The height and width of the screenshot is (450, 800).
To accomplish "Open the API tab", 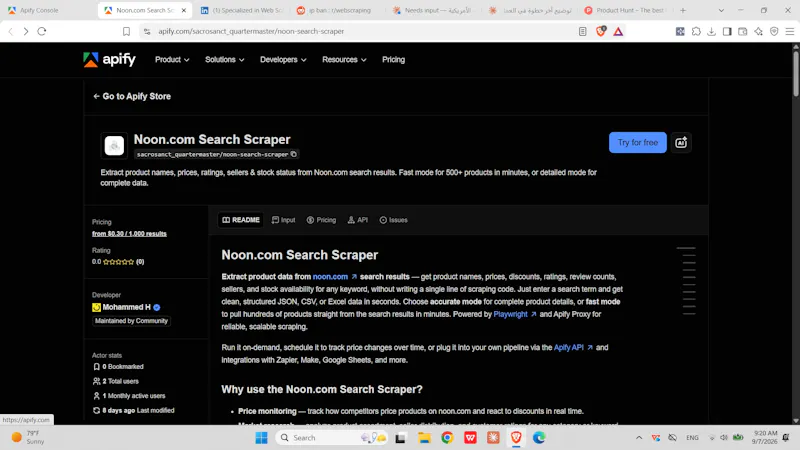I will pos(358,220).
